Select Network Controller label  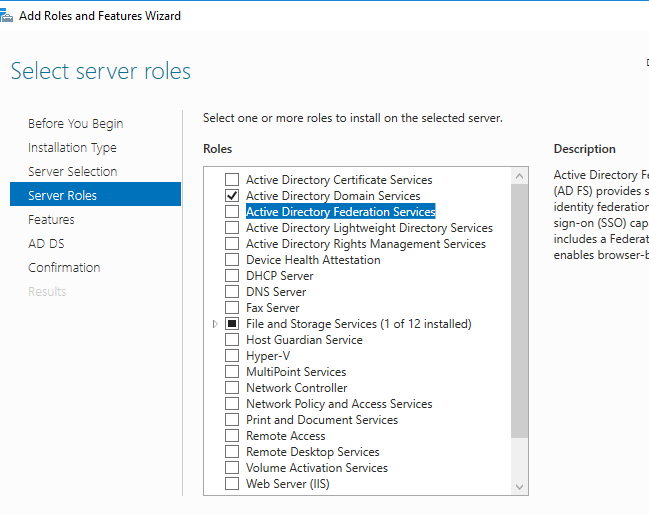[x=297, y=388]
